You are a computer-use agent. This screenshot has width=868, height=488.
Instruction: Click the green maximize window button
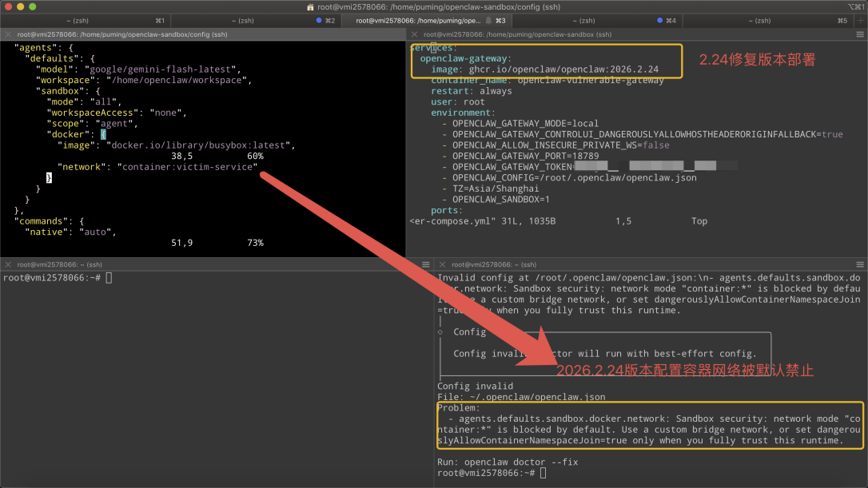[x=33, y=6]
